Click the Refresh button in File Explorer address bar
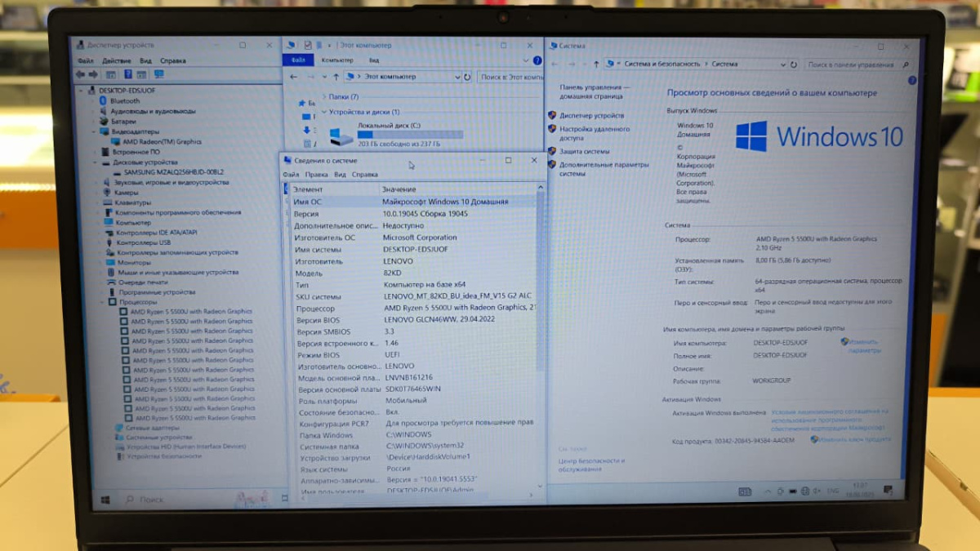 (x=467, y=77)
